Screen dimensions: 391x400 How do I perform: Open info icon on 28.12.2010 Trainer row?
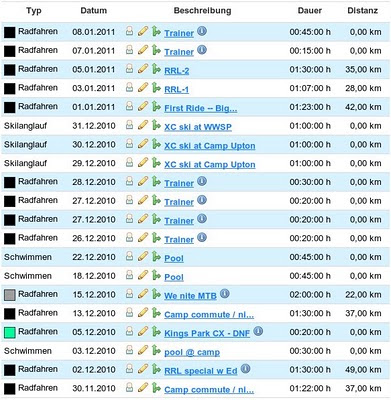click(202, 181)
